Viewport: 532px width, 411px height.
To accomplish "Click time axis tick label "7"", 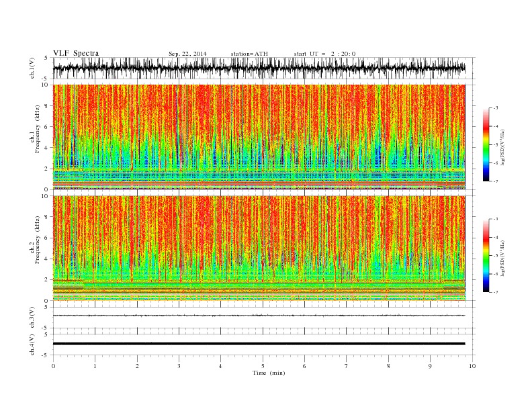I will point(347,366).
